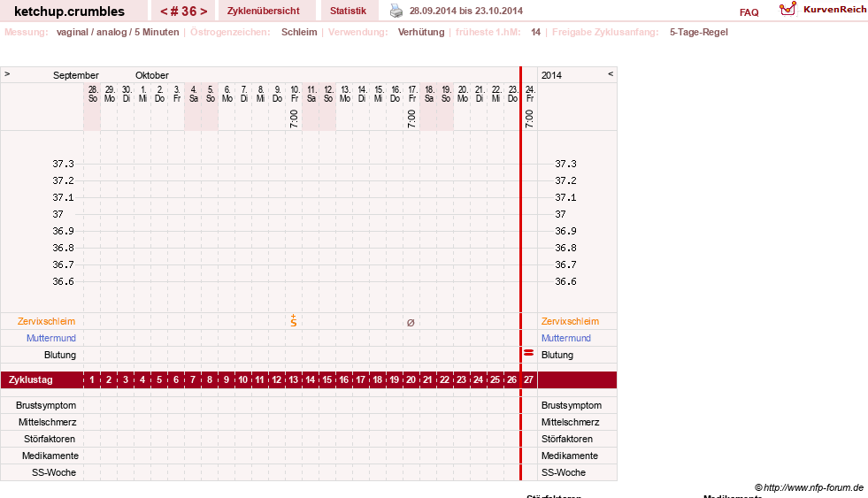Click the 7:00 time under 17. Fr
This screenshot has height=498, width=868.
click(411, 119)
